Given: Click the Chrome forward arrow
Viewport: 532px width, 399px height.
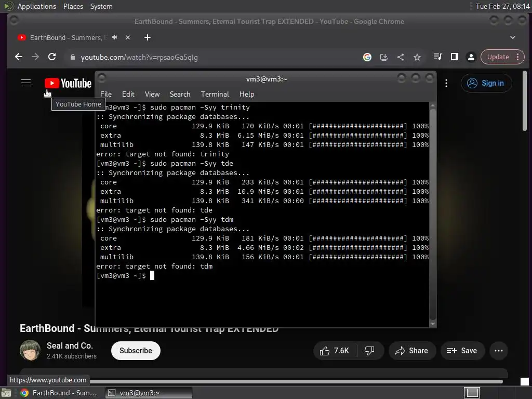Looking at the screenshot, I should (35, 57).
